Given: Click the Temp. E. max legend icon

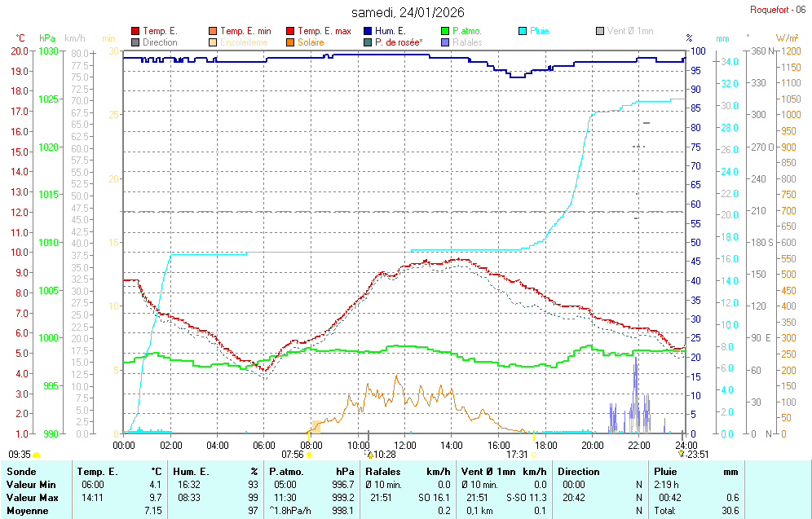Looking at the screenshot, I should pyautogui.click(x=290, y=31).
